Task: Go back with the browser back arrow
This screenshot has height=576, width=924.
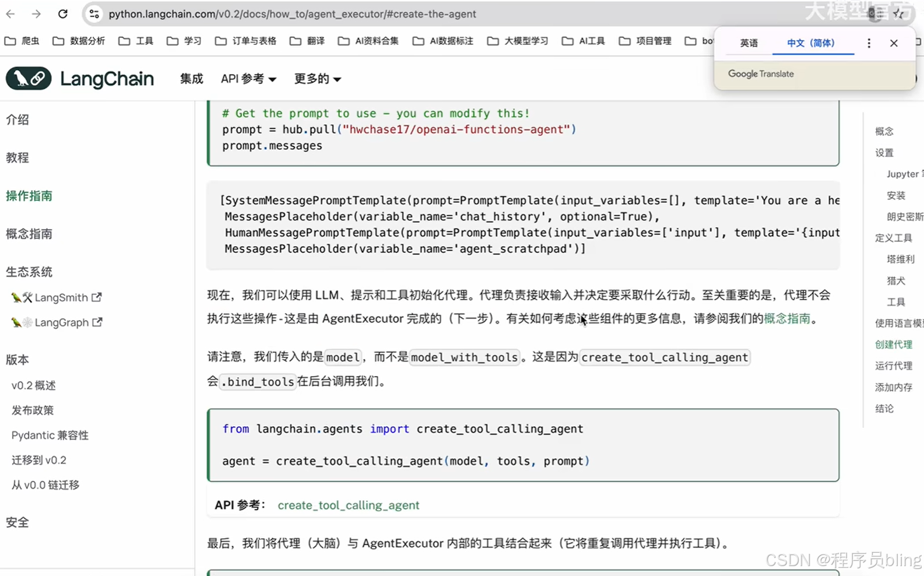Action: pyautogui.click(x=10, y=13)
